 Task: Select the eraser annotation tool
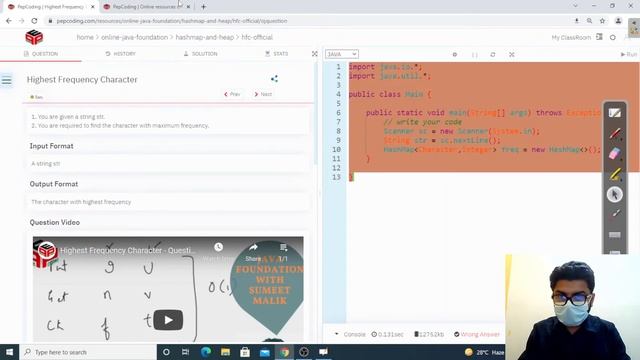[x=615, y=154]
